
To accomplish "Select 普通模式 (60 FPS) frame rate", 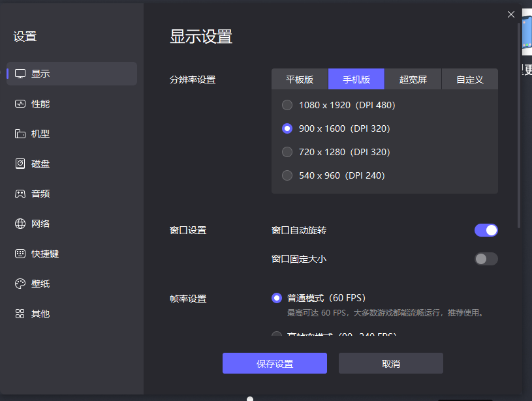I will [277, 298].
